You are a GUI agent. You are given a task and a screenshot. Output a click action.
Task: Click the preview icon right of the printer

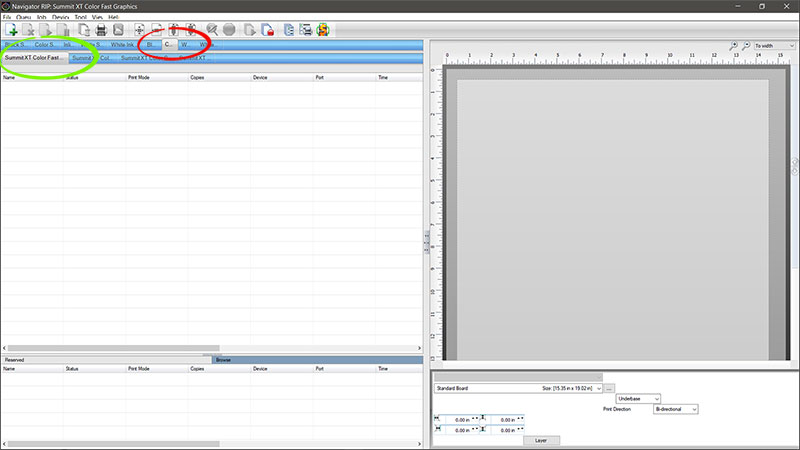pyautogui.click(x=118, y=30)
